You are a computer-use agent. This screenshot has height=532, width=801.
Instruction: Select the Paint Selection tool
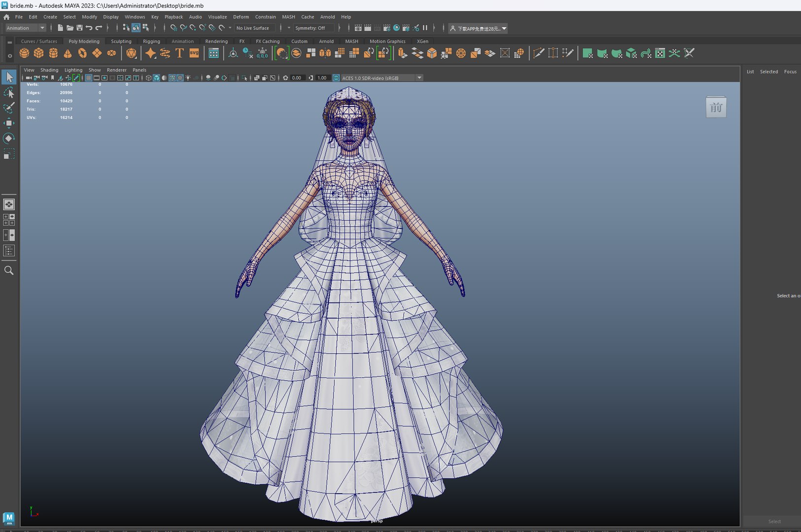pos(9,108)
